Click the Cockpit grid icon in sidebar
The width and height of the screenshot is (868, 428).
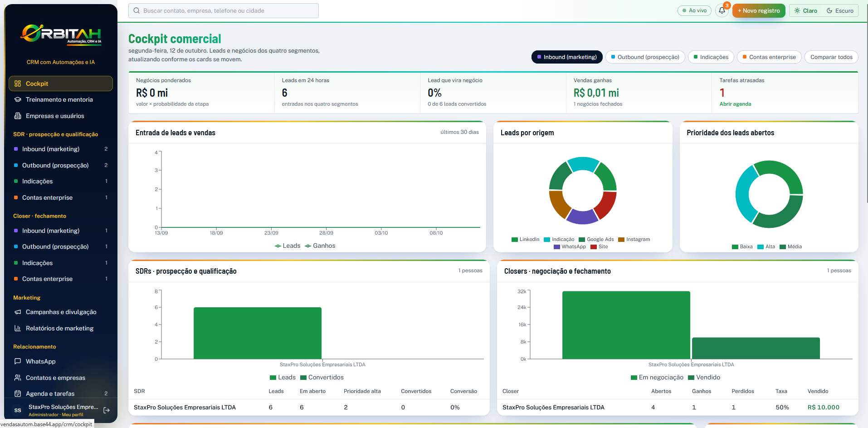pos(18,84)
